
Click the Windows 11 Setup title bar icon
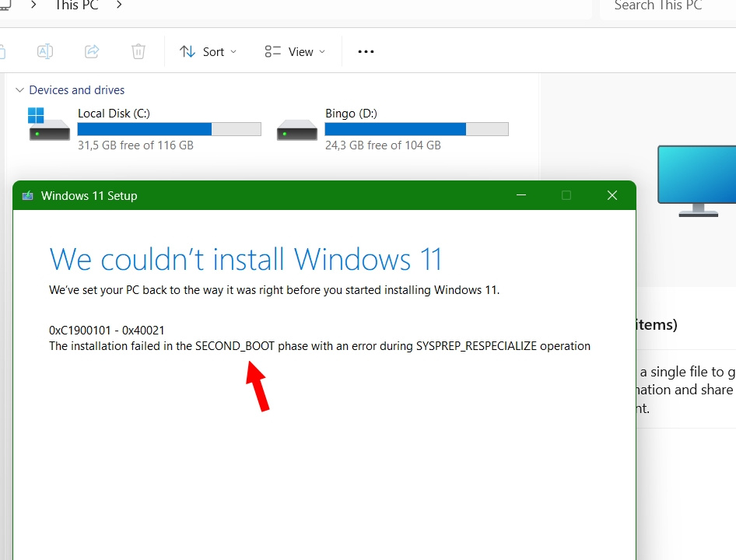click(28, 195)
